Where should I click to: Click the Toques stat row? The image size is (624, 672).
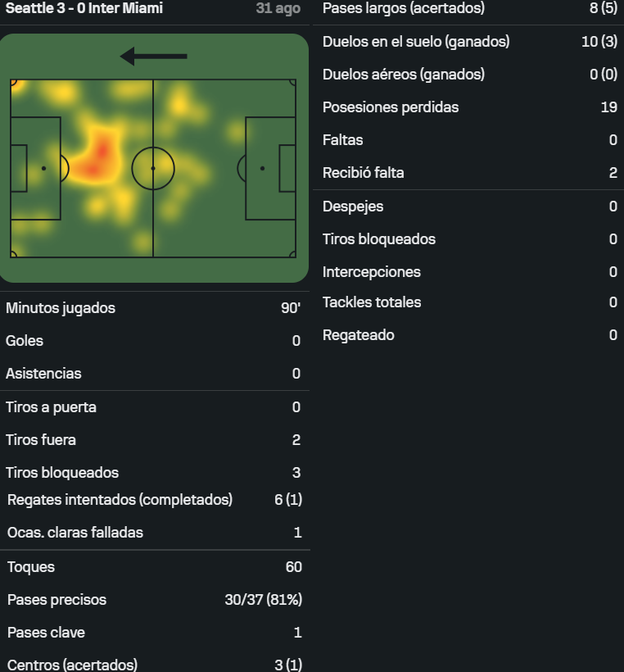[x=155, y=567]
